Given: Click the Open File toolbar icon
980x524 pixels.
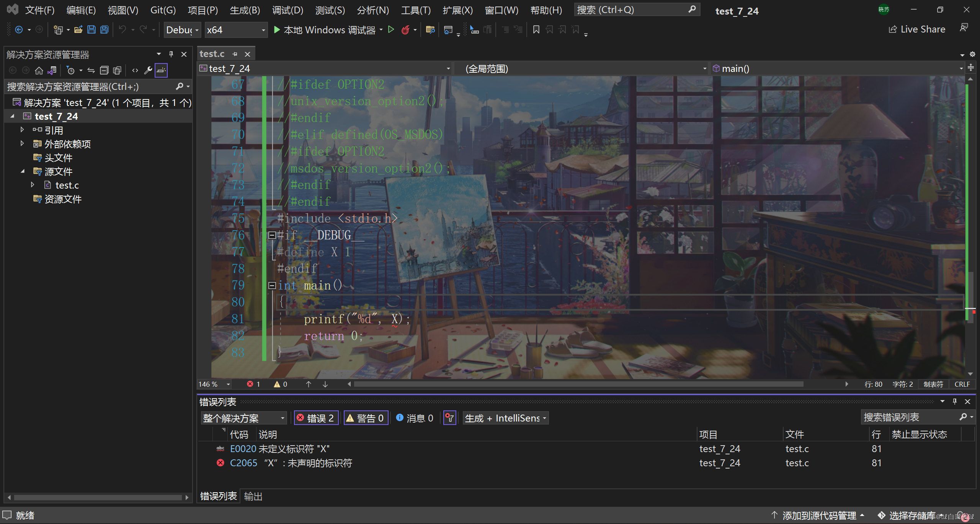Looking at the screenshot, I should pyautogui.click(x=78, y=30).
